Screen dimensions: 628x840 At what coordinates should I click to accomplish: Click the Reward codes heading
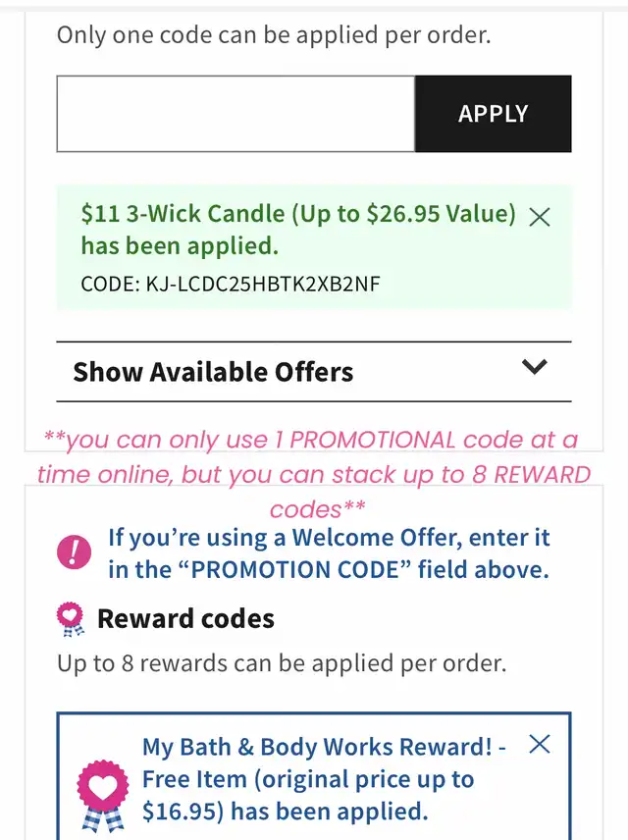pos(185,619)
